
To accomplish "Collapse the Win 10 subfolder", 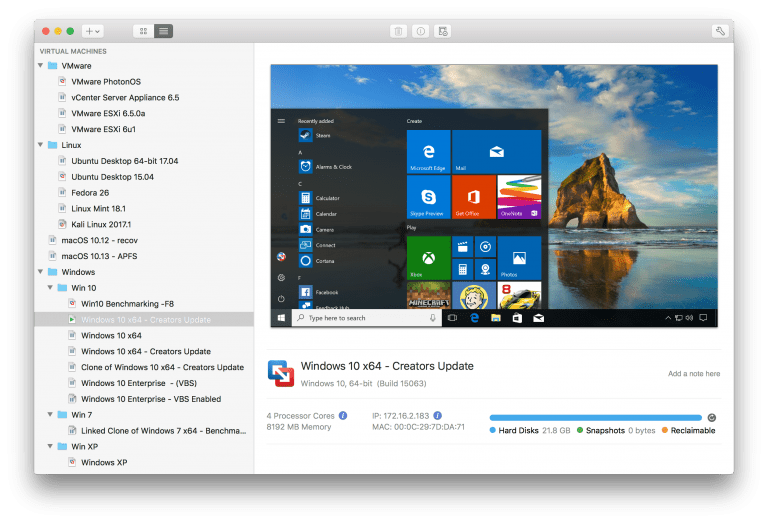I will click(x=50, y=287).
